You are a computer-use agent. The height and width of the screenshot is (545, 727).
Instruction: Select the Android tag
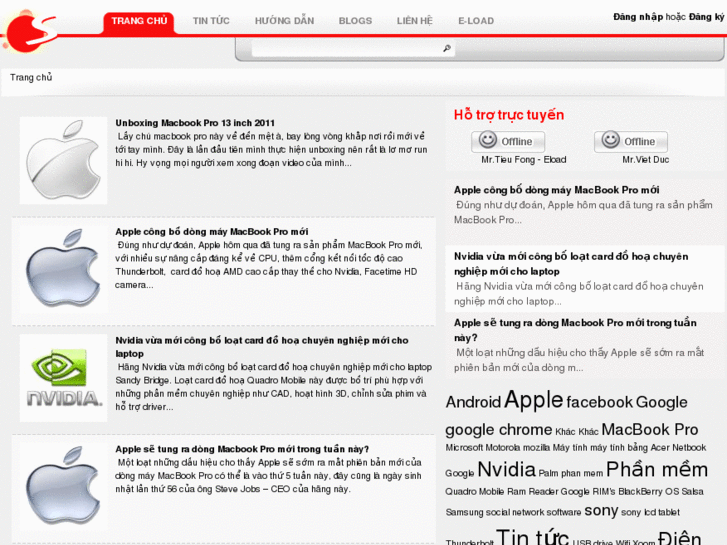[x=473, y=402]
